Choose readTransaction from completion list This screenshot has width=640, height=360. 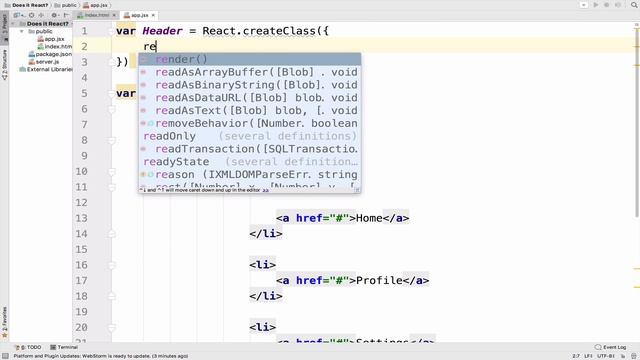point(249,149)
